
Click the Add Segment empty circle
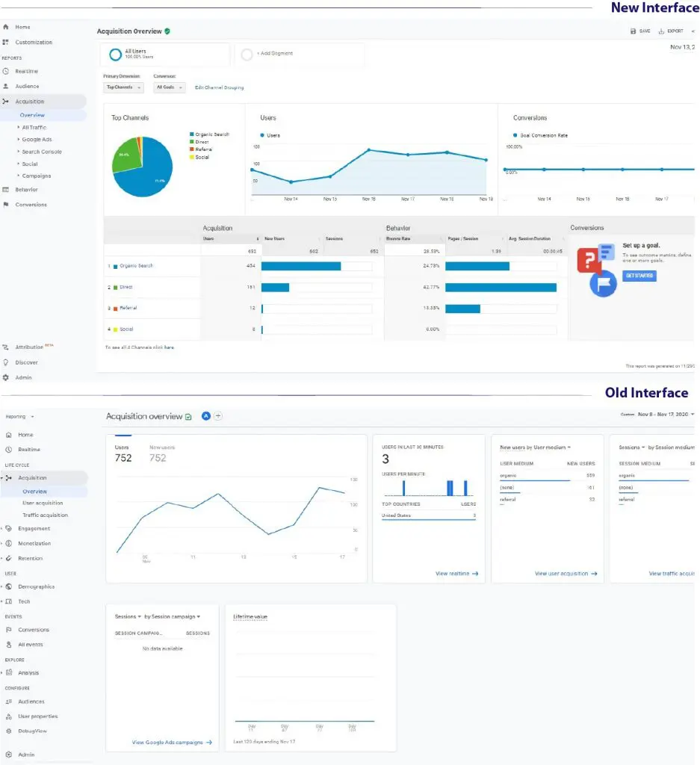(247, 54)
